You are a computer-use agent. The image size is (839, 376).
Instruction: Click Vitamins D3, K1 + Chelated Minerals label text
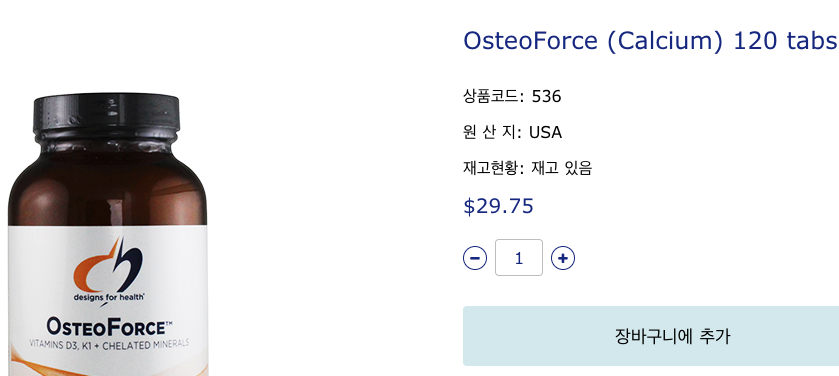pyautogui.click(x=109, y=344)
